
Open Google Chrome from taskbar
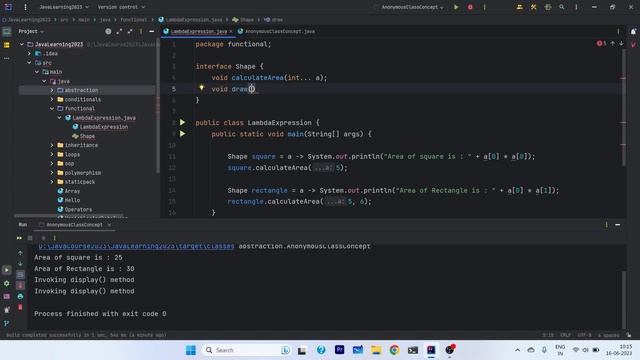(x=394, y=350)
